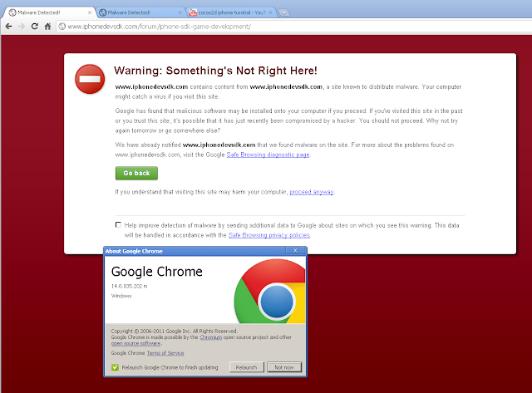Switch to the second Malware Detected tab
532x393 pixels.
click(140, 12)
